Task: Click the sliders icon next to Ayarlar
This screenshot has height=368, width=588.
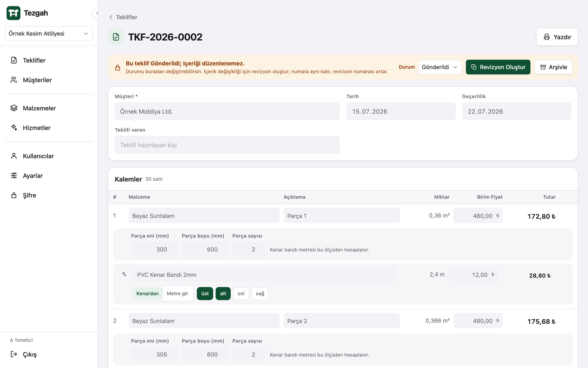Action: pos(14,176)
